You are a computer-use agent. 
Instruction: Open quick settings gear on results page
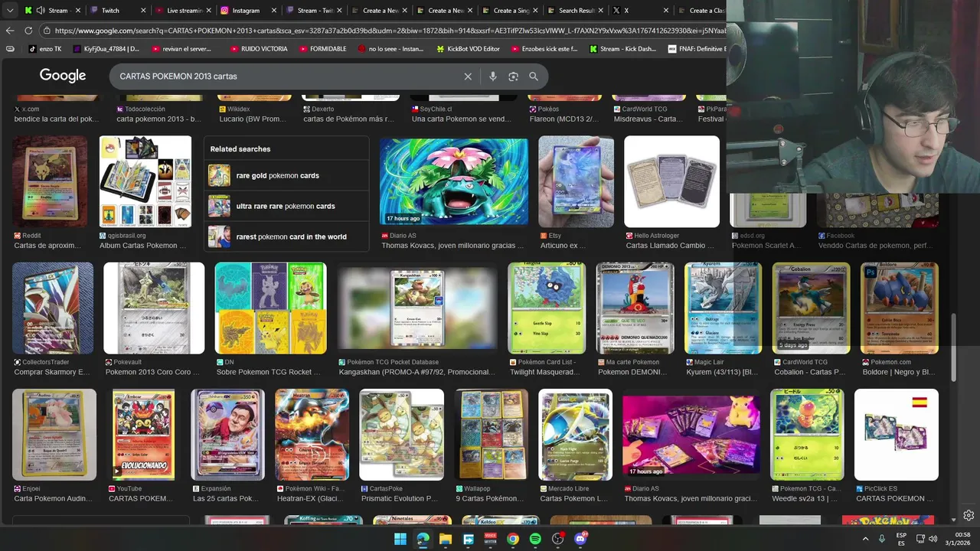tap(969, 515)
